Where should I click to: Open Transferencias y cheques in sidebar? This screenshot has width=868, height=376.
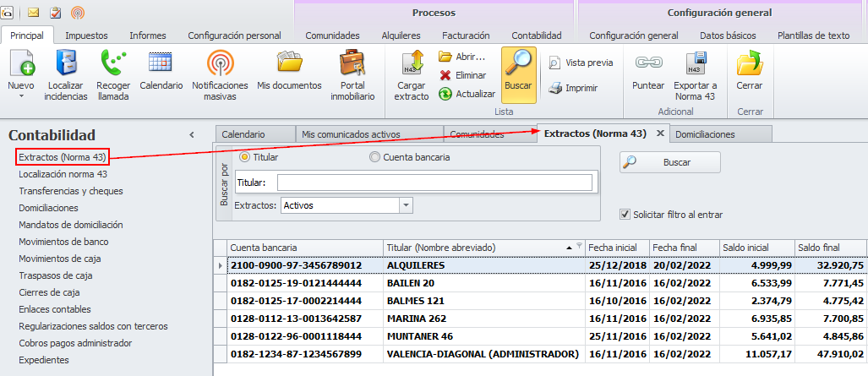tap(71, 191)
